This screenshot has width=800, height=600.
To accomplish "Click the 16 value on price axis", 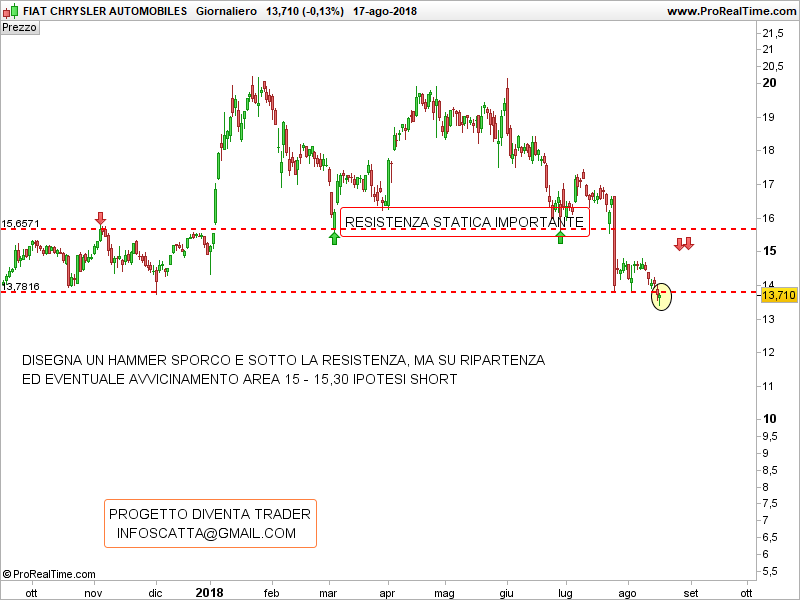I will click(x=768, y=218).
